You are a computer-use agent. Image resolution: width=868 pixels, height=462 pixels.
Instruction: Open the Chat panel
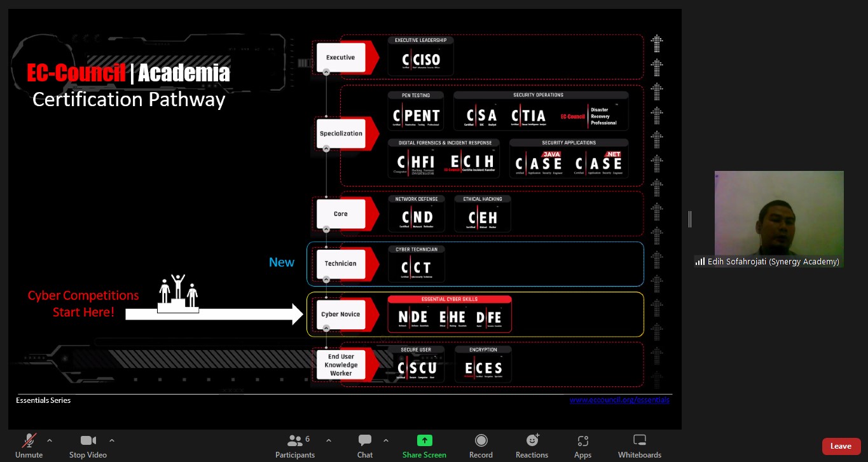(365, 445)
